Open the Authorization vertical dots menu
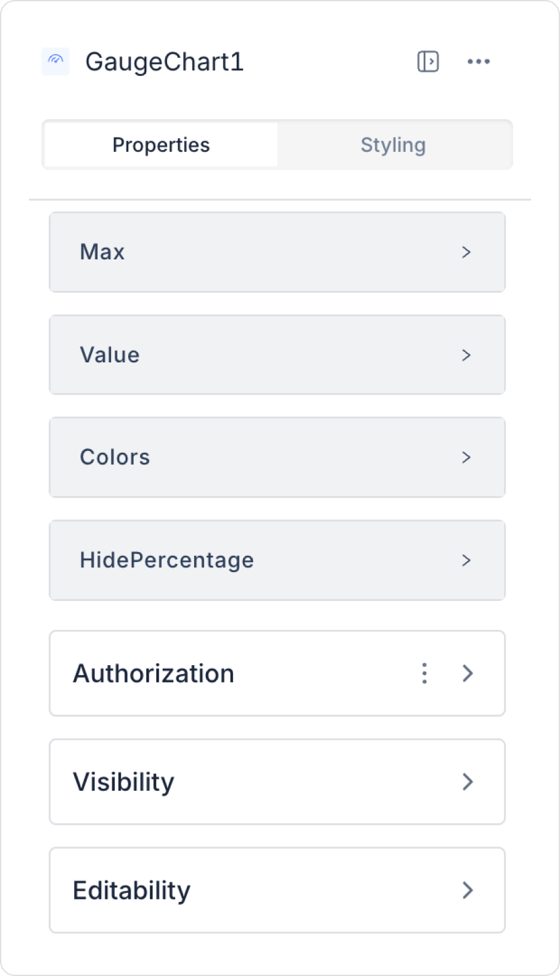The width and height of the screenshot is (560, 976). coord(425,673)
